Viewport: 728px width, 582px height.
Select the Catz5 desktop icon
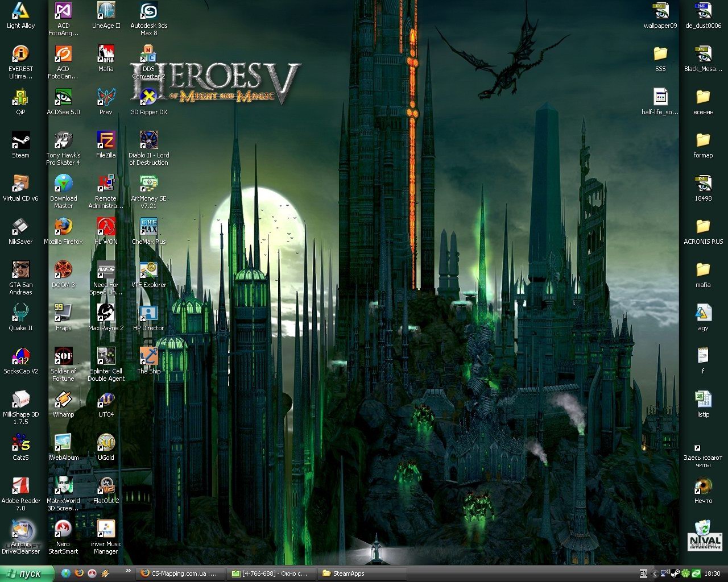[x=20, y=443]
